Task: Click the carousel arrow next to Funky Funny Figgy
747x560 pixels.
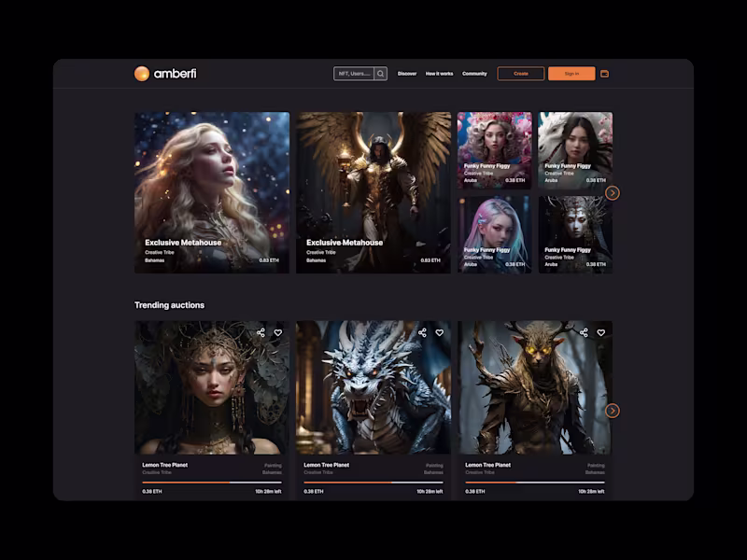Action: tap(614, 192)
